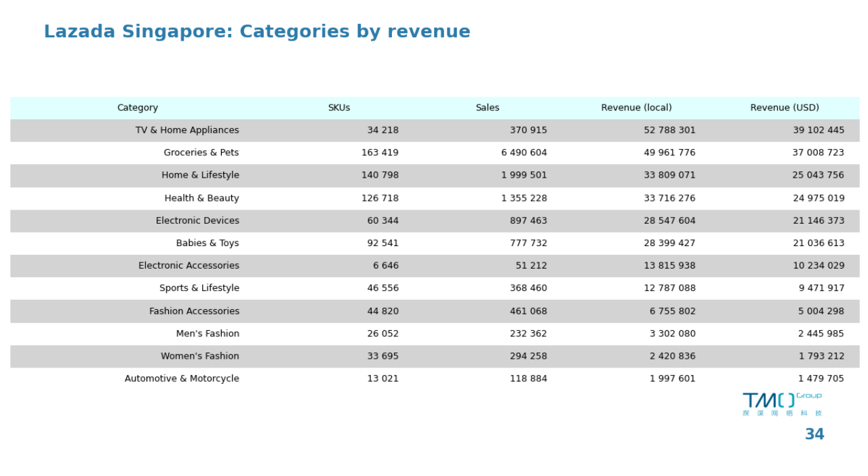Select Sales value 897 463
This screenshot has height=476, width=868.
[x=528, y=220]
